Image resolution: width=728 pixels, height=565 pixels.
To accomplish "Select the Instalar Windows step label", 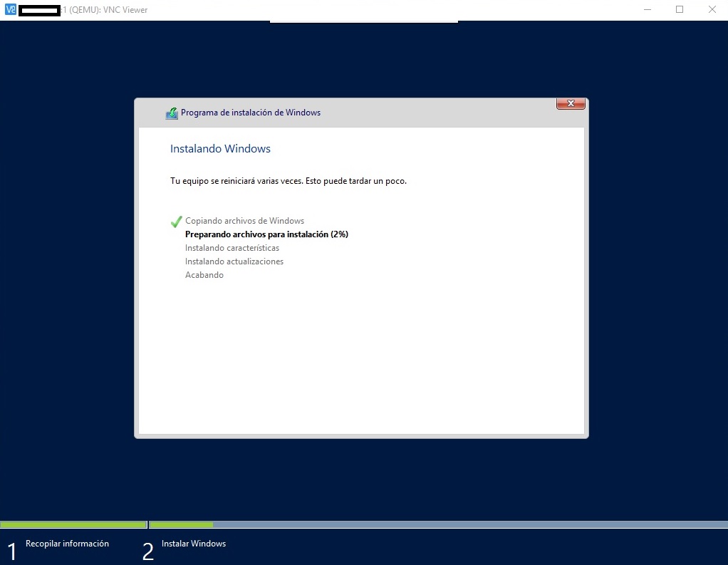I will click(x=194, y=544).
